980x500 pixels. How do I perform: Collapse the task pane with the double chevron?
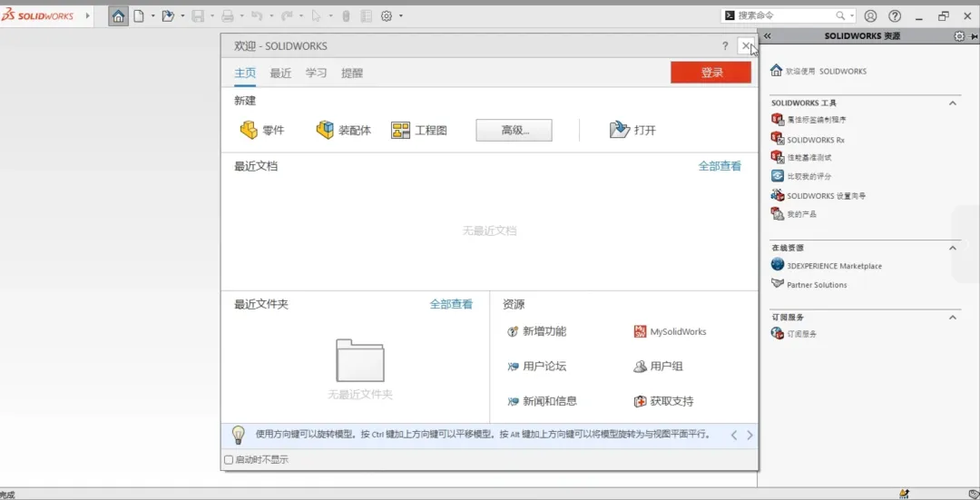point(768,36)
